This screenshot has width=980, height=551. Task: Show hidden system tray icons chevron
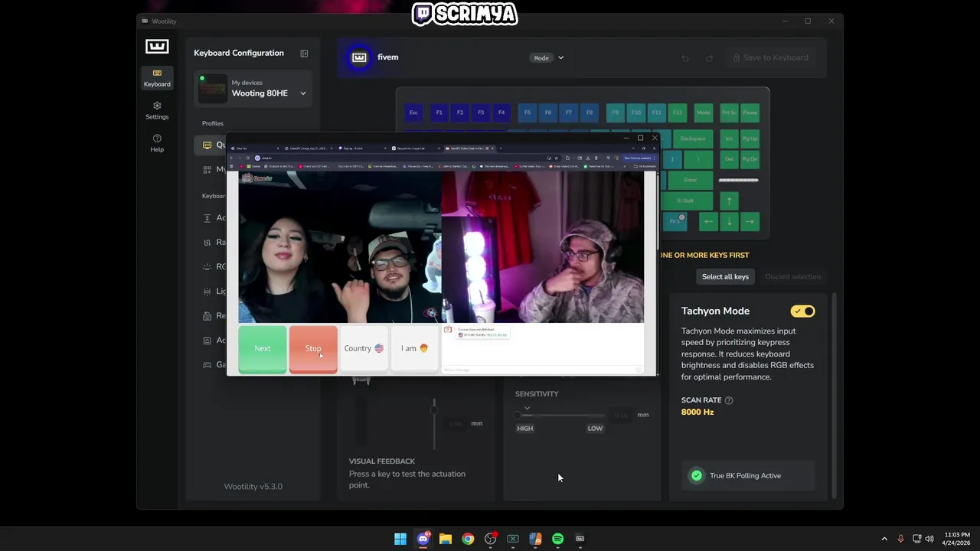point(884,539)
